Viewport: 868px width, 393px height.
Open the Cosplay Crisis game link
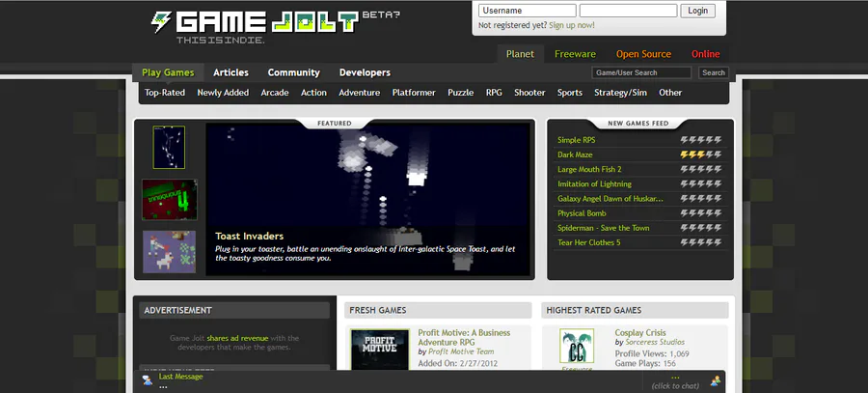pyautogui.click(x=640, y=333)
